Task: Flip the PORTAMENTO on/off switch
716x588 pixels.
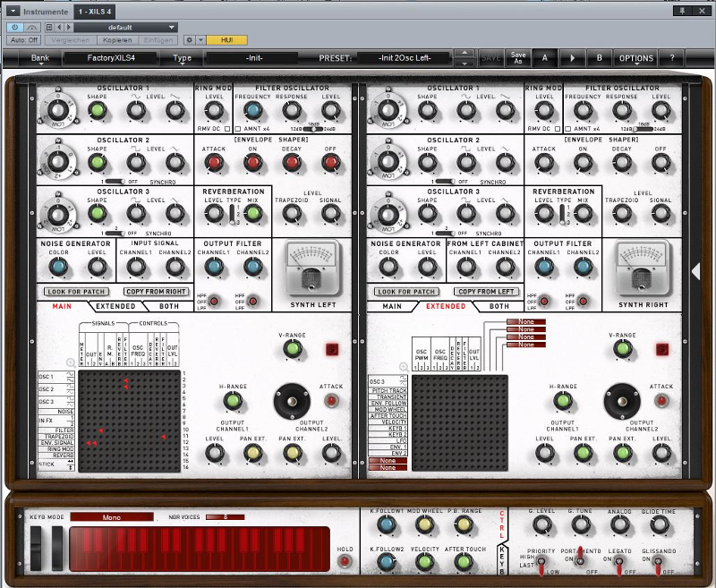Action: (x=580, y=557)
